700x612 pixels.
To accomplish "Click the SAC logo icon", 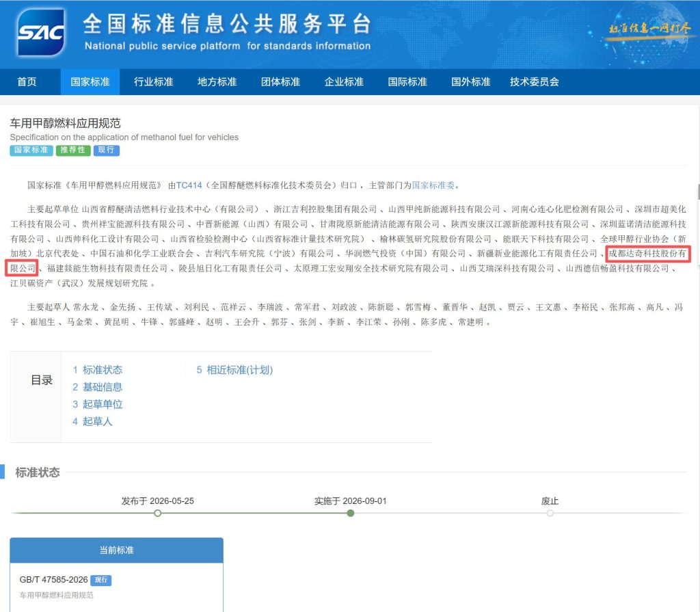I will point(40,32).
